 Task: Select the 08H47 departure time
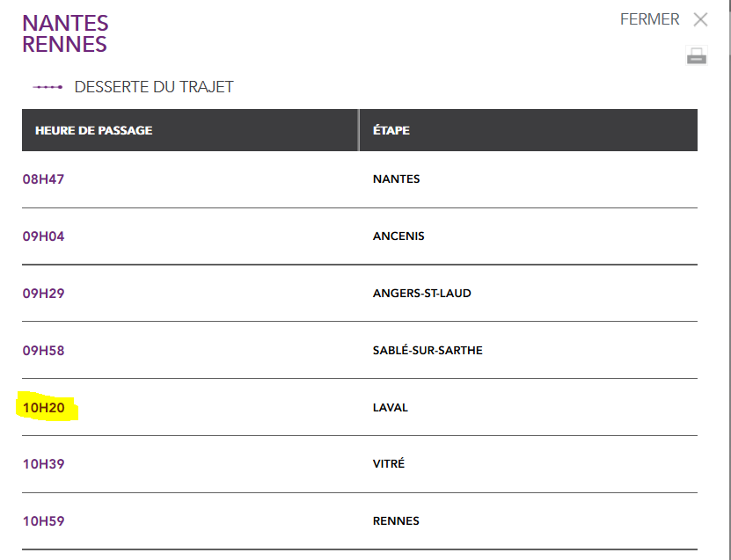(x=43, y=179)
